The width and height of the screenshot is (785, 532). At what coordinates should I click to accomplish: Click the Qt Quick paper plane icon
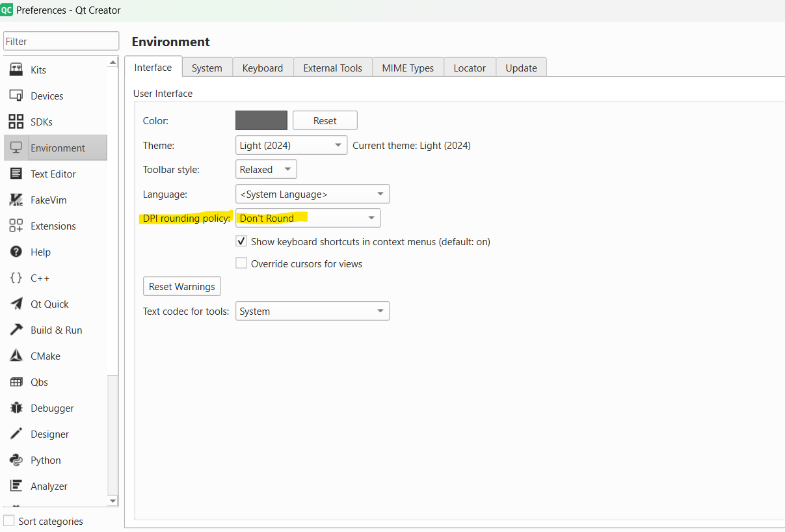[x=16, y=304]
